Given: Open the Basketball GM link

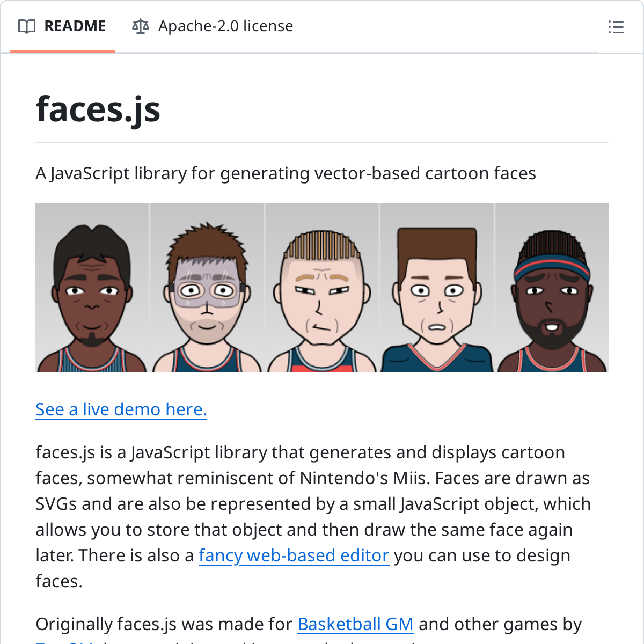Looking at the screenshot, I should click(355, 624).
